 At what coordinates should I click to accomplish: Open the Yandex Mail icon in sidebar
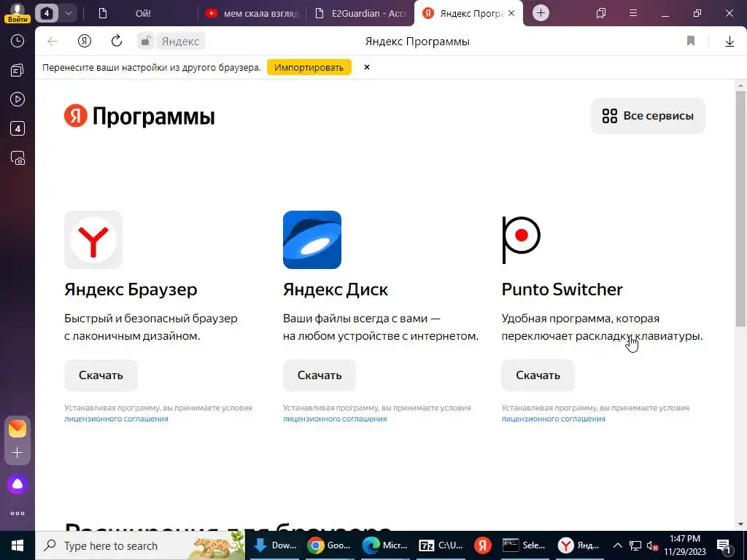[18, 429]
